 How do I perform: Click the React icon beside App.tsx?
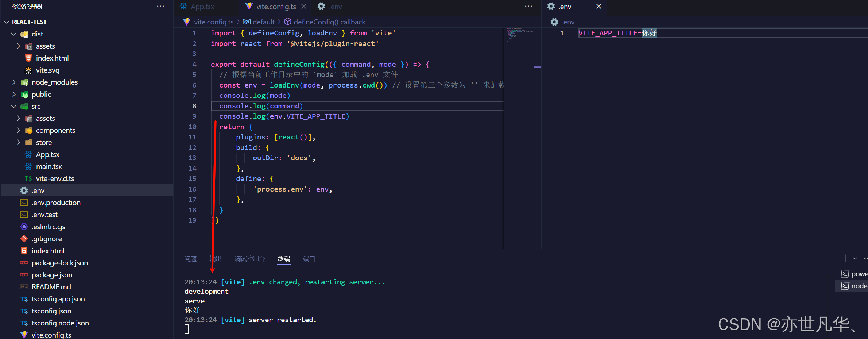(28, 154)
